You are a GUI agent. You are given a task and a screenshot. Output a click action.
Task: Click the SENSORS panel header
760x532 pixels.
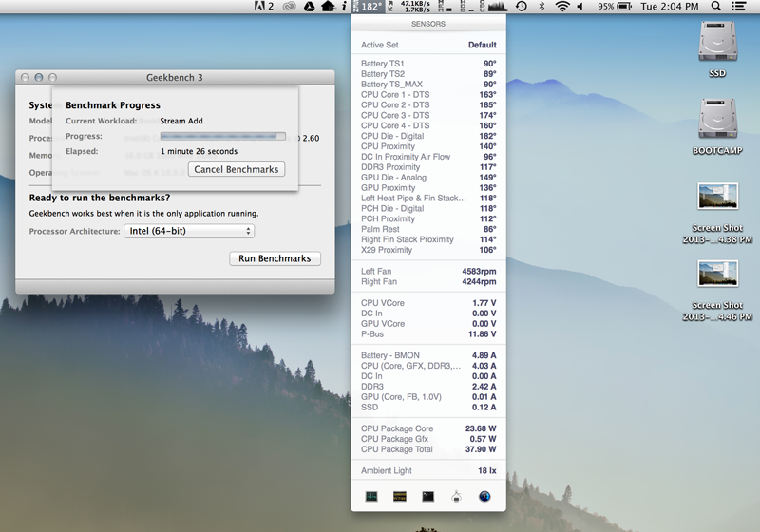[428, 24]
